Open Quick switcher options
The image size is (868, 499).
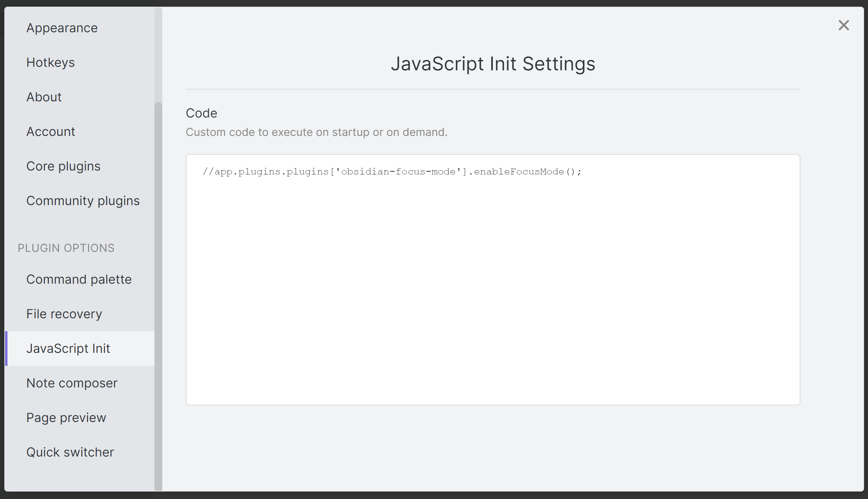point(70,452)
